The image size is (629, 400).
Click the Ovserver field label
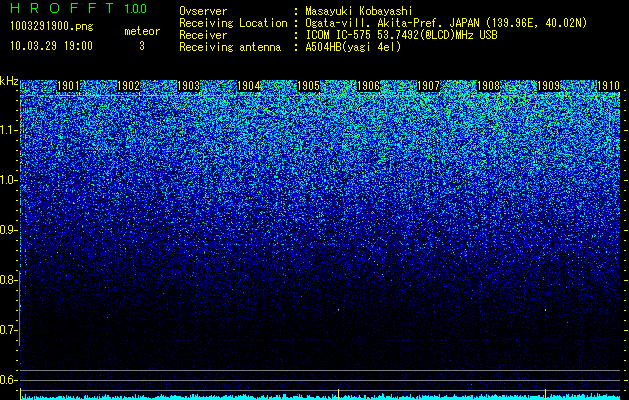tap(203, 11)
